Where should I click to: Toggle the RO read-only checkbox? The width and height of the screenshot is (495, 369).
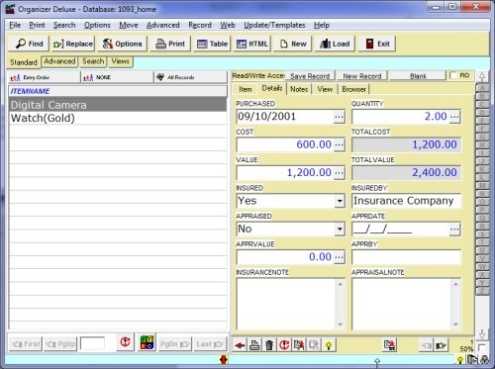coord(453,75)
